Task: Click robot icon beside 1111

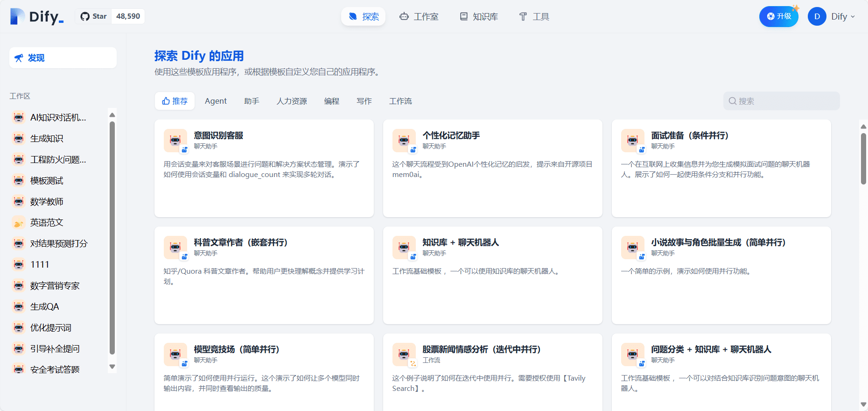Action: click(x=19, y=264)
